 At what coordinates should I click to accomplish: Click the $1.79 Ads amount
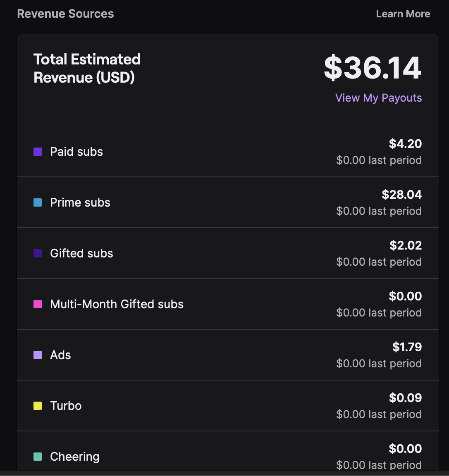[x=407, y=347]
